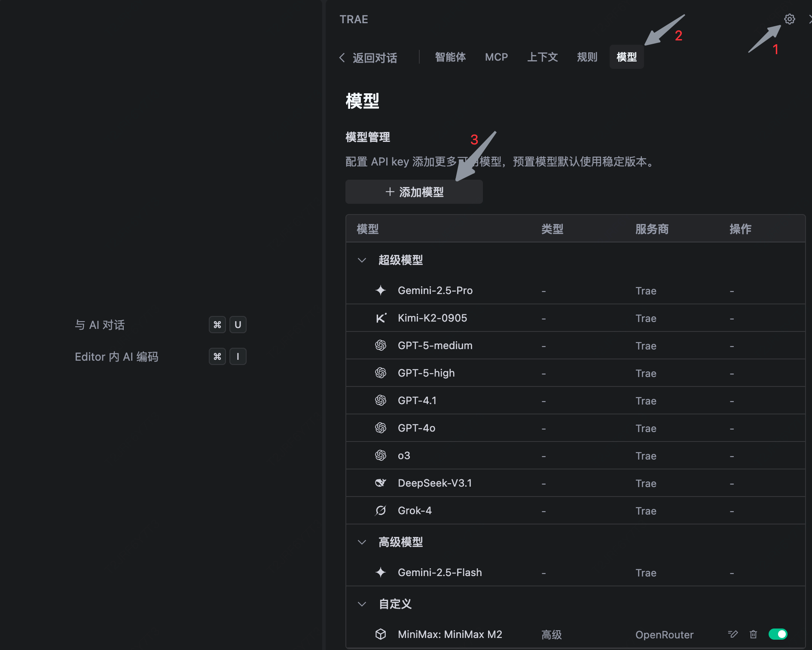Click the Grok-4 model icon
Image resolution: width=812 pixels, height=650 pixels.
click(x=381, y=510)
